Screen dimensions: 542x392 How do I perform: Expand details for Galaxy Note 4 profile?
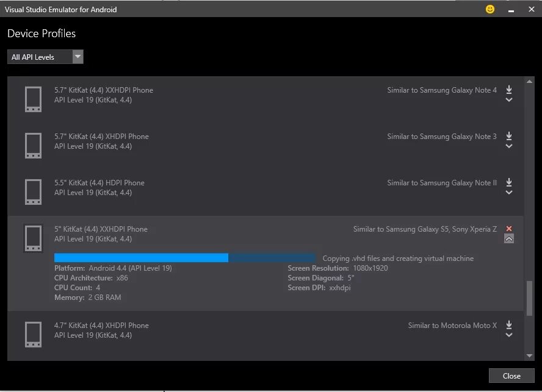click(x=509, y=100)
